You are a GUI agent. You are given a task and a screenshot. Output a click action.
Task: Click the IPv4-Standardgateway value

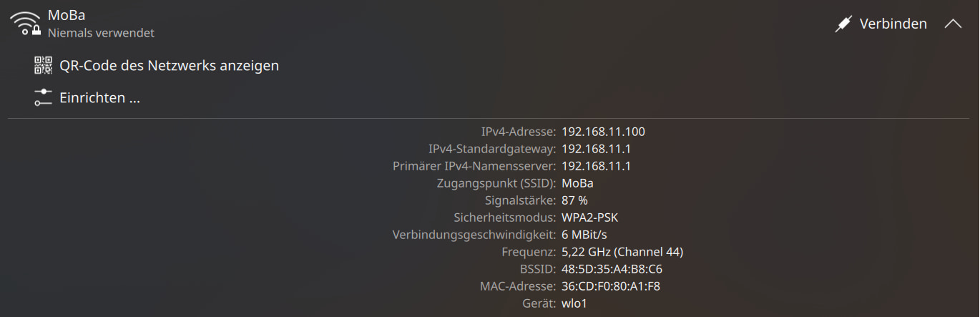pyautogui.click(x=596, y=149)
